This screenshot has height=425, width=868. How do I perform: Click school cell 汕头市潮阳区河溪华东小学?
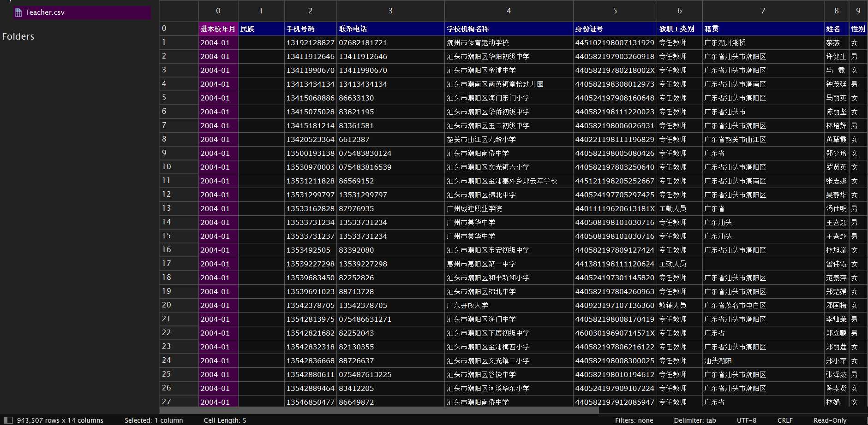(x=509, y=388)
